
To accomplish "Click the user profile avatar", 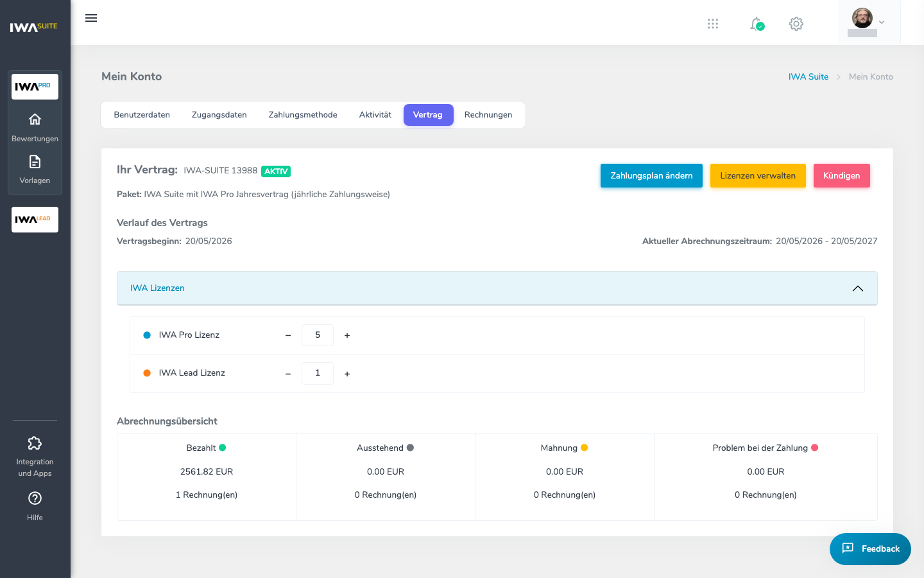I will 862,18.
